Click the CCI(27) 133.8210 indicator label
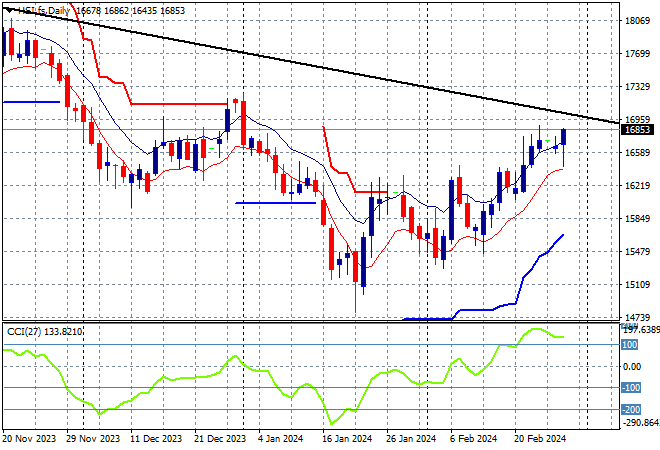 [45, 332]
